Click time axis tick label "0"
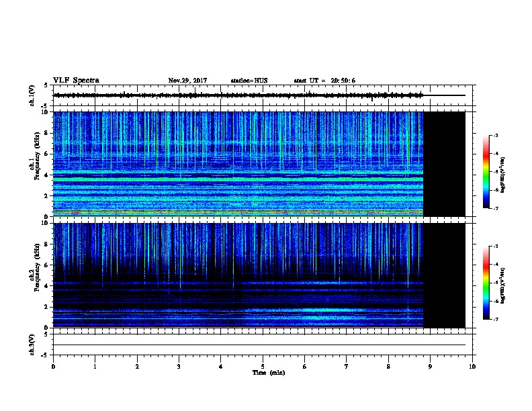532x411 pixels. coord(53,366)
